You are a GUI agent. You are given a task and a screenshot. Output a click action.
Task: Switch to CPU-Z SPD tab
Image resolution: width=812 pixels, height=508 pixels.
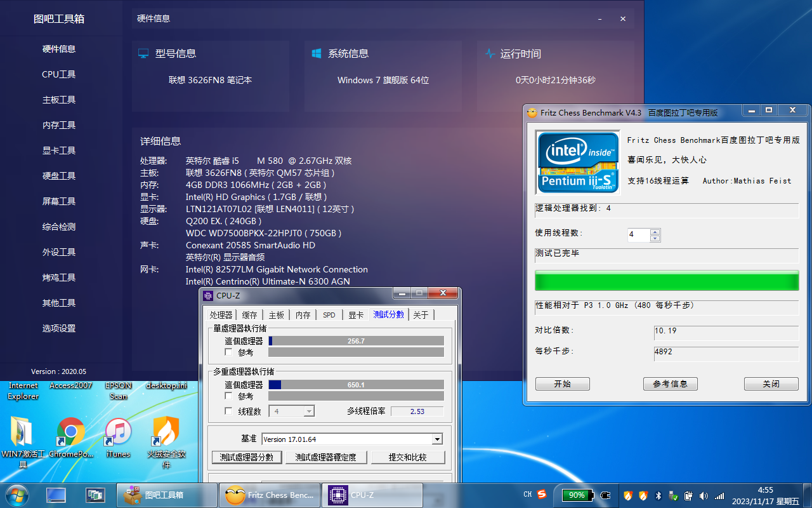click(329, 315)
